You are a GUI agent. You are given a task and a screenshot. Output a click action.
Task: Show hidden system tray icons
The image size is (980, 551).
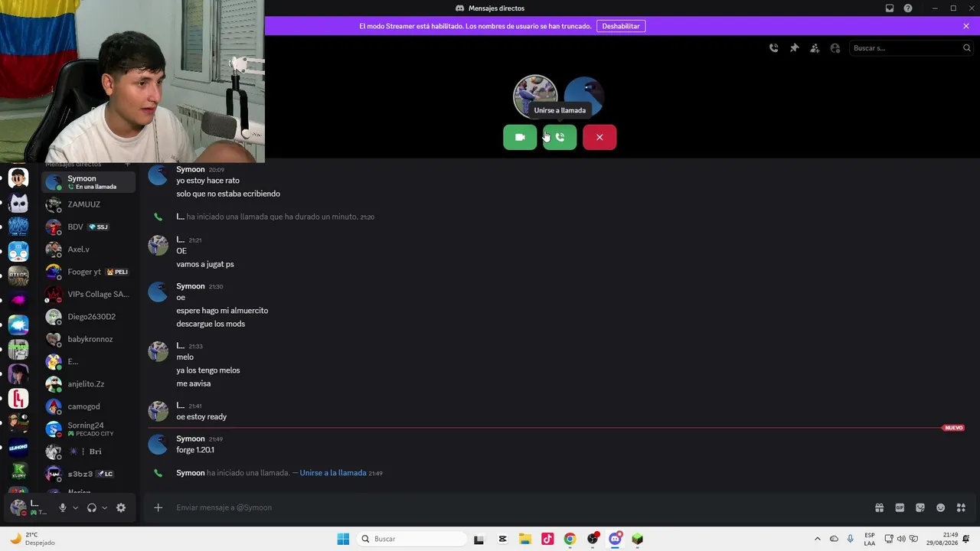817,539
